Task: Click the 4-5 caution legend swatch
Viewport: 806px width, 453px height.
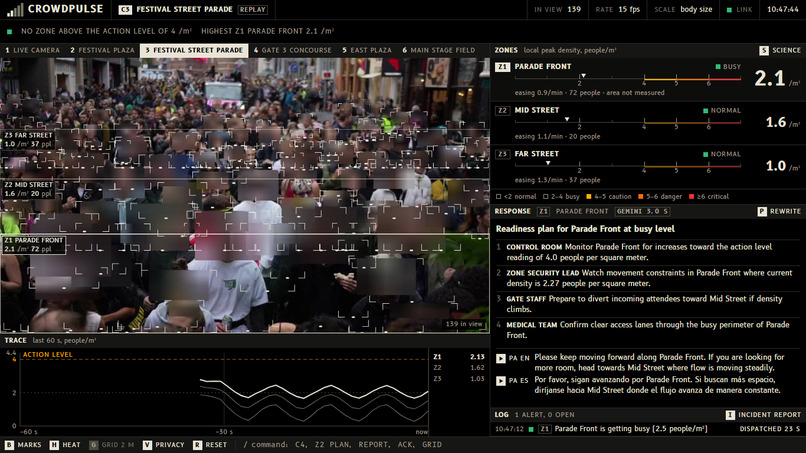Action: [x=589, y=196]
